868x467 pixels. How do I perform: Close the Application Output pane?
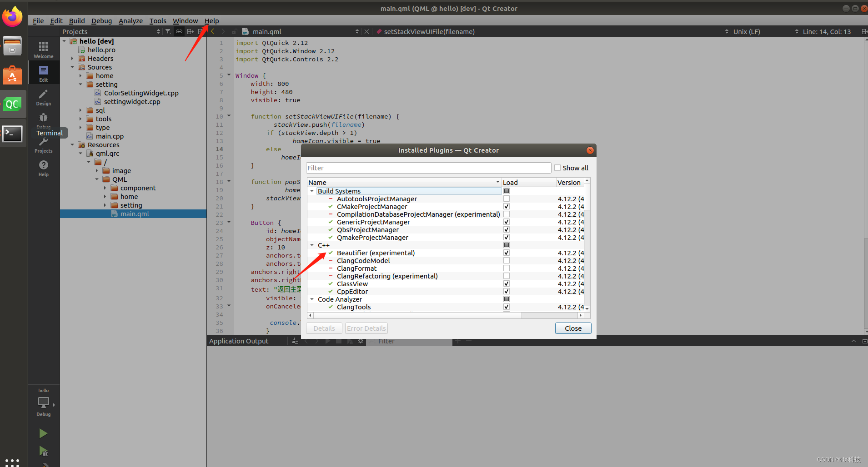(x=864, y=341)
